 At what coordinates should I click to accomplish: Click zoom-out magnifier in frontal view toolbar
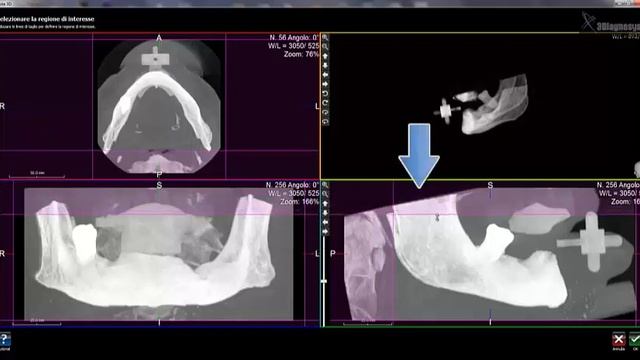(325, 194)
